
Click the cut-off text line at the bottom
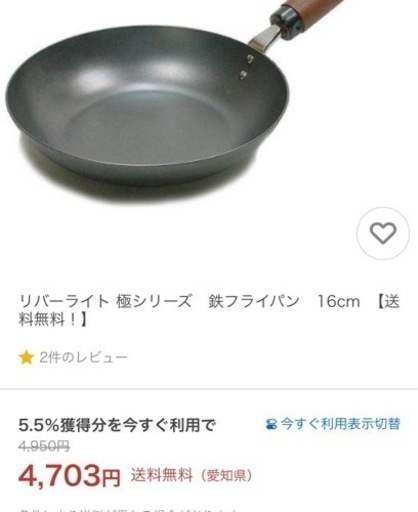pyautogui.click(x=128, y=510)
